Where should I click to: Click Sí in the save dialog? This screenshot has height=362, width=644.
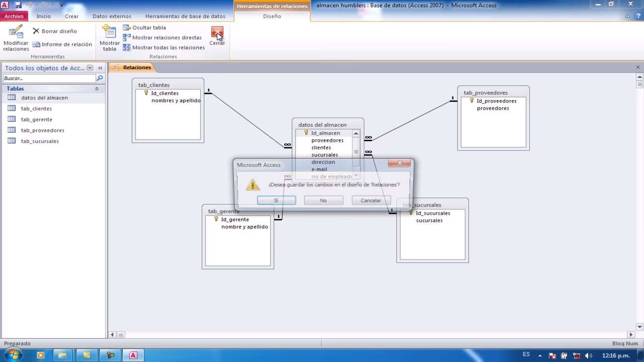(276, 200)
